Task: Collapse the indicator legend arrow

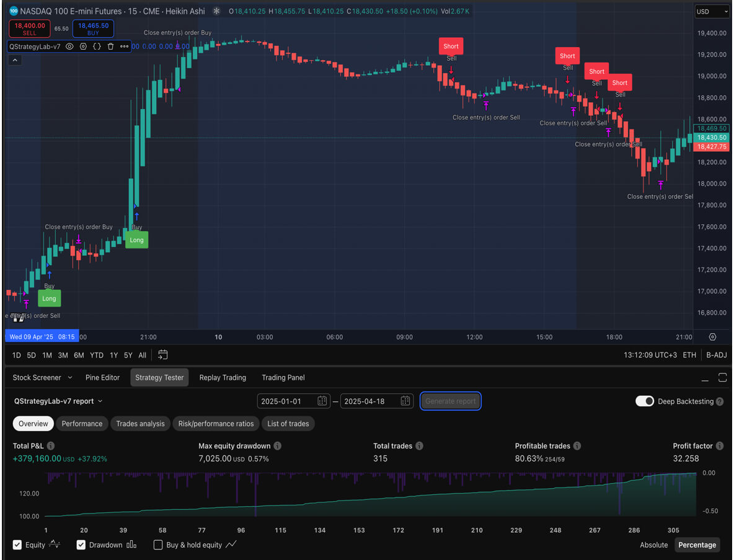Action: pos(15,60)
